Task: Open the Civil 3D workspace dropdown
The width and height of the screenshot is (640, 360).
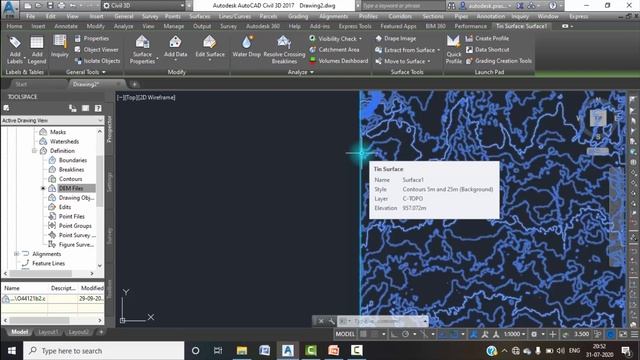Action: coord(144,6)
